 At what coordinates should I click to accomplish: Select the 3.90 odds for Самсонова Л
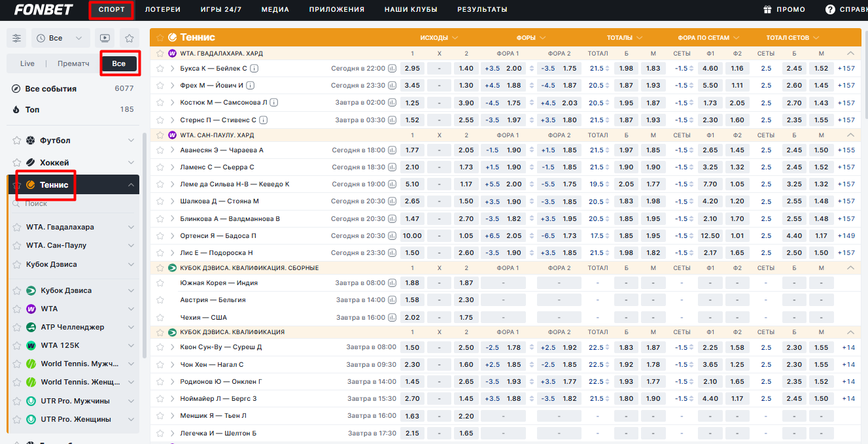coord(466,103)
